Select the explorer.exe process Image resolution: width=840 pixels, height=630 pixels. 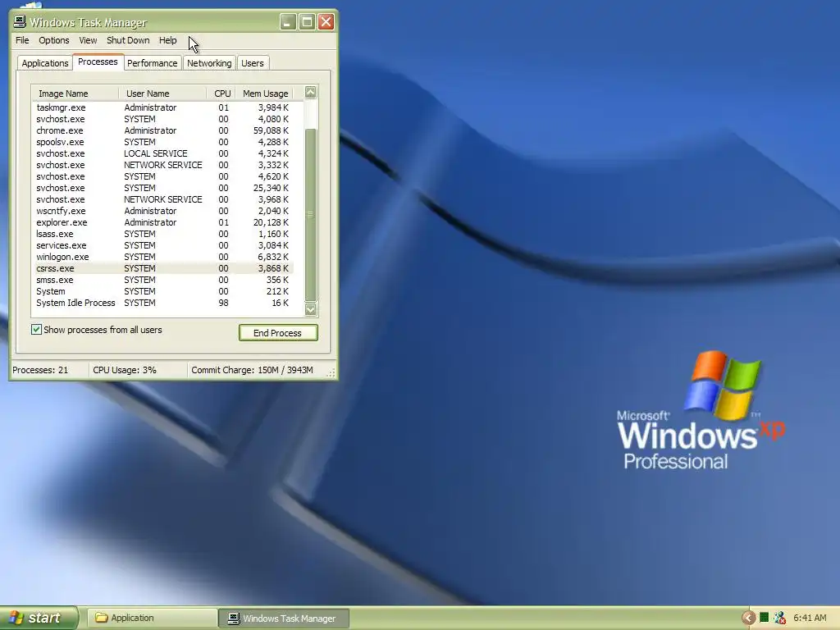coord(163,222)
